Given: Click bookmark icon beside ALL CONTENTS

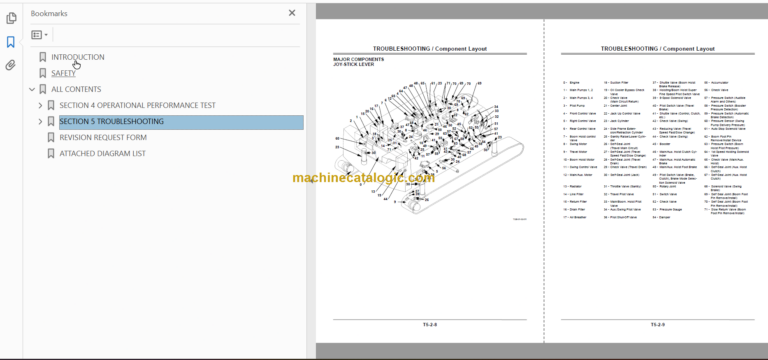Looking at the screenshot, I should [43, 90].
